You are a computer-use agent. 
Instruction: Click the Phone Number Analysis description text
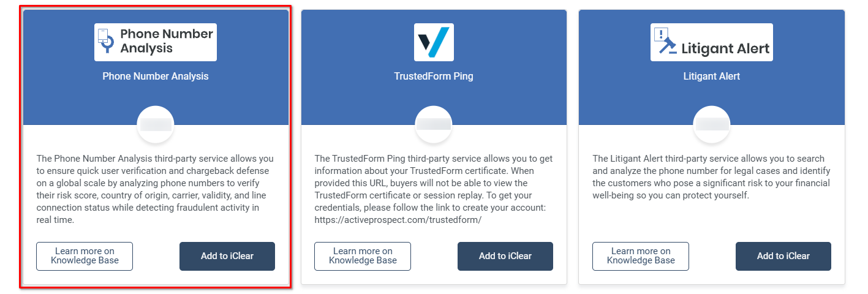[x=155, y=189]
